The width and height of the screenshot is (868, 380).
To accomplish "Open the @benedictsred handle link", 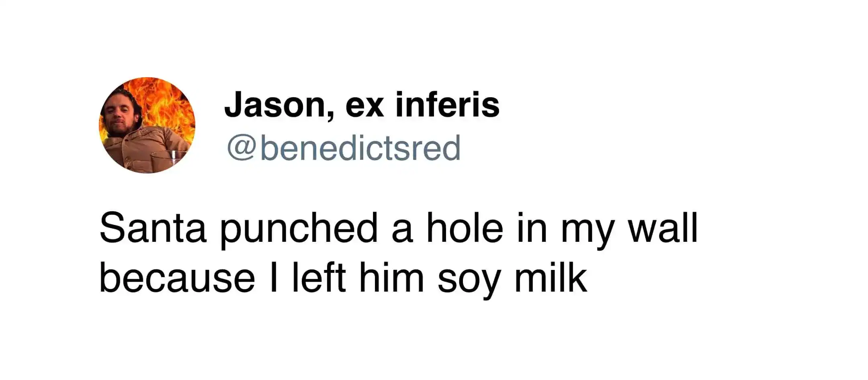I will (344, 148).
